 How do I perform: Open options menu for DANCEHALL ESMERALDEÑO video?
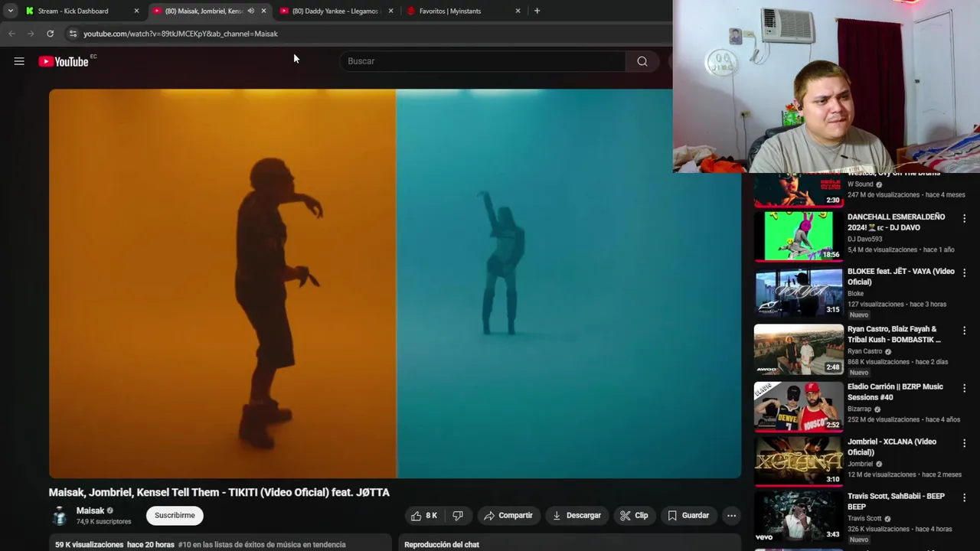[964, 219]
